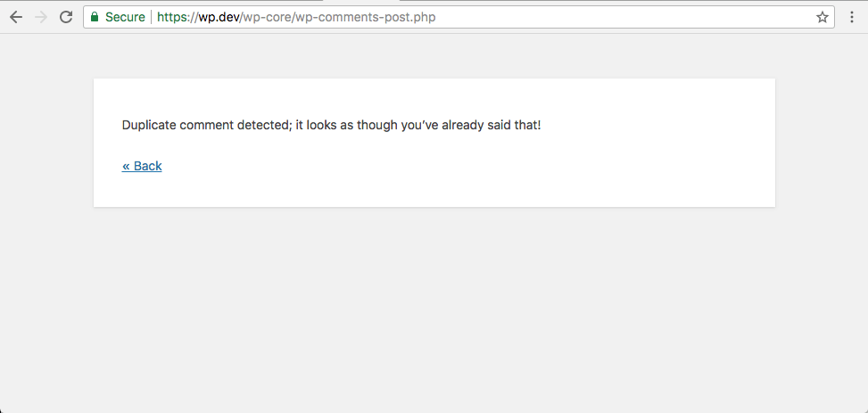
Task: Click the grey margin left of message box
Action: 46,143
